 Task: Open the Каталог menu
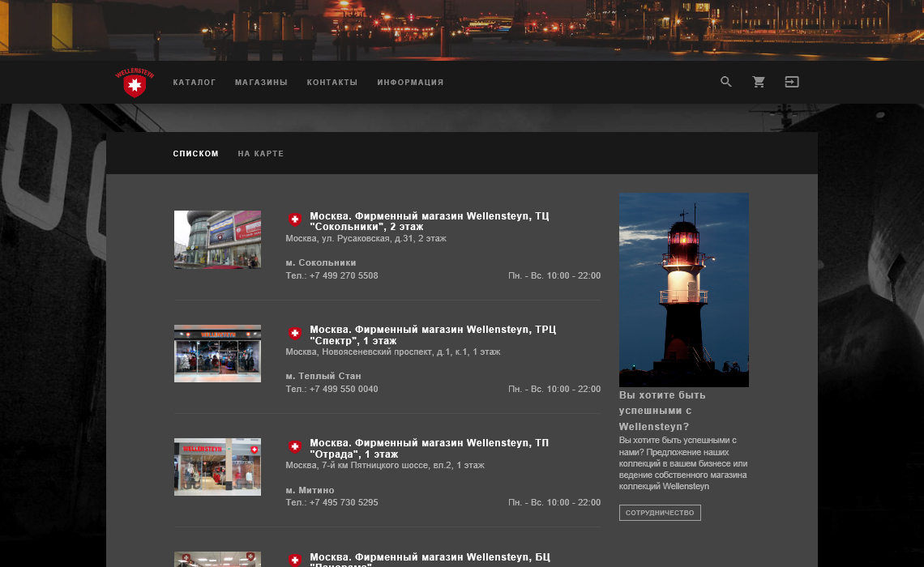(195, 83)
